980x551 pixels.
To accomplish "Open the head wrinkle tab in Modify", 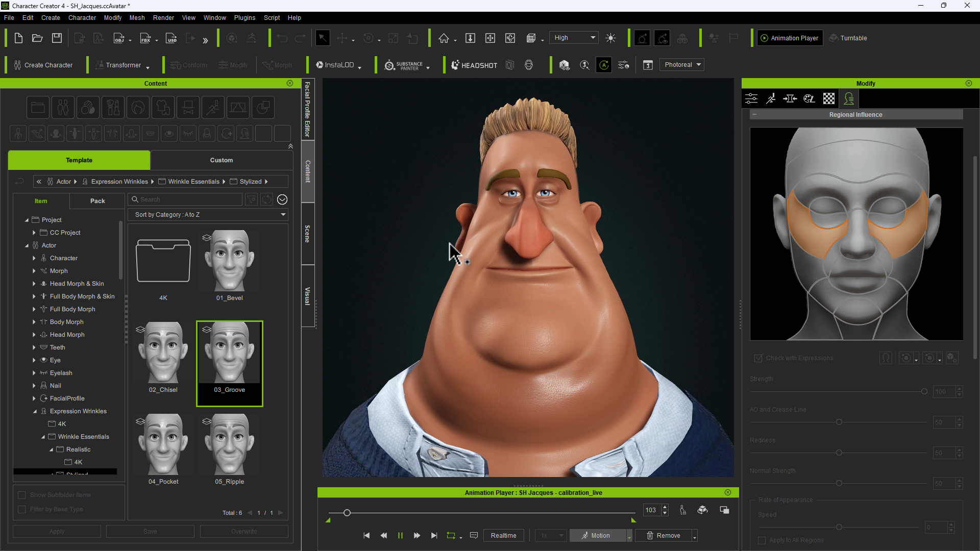I will pos(849,98).
